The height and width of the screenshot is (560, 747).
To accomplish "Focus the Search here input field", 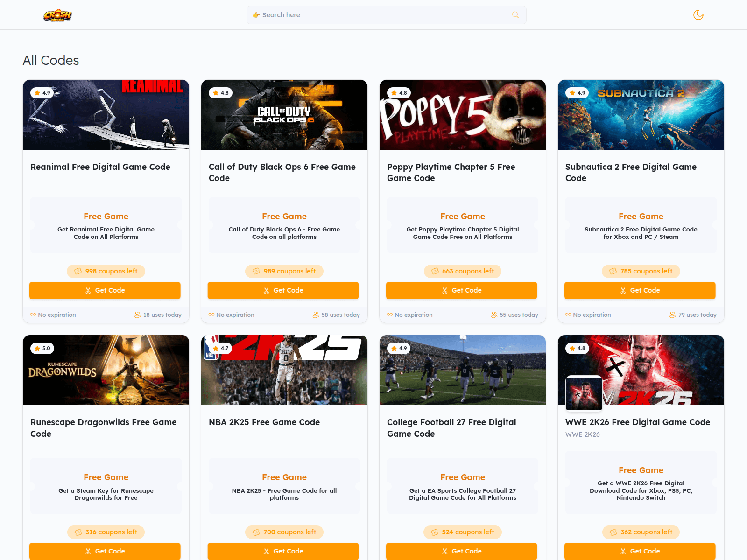I will point(386,15).
